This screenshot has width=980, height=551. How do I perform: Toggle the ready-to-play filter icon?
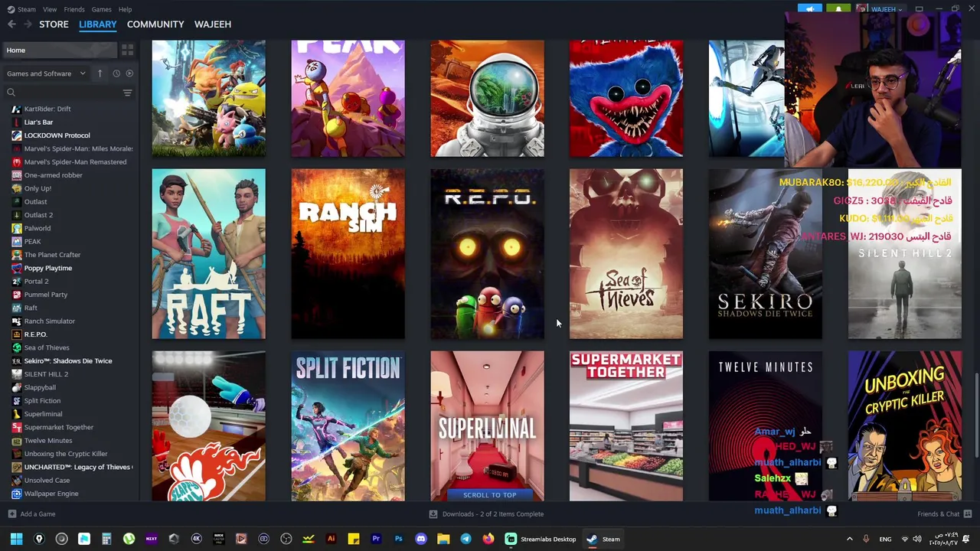pyautogui.click(x=129, y=73)
